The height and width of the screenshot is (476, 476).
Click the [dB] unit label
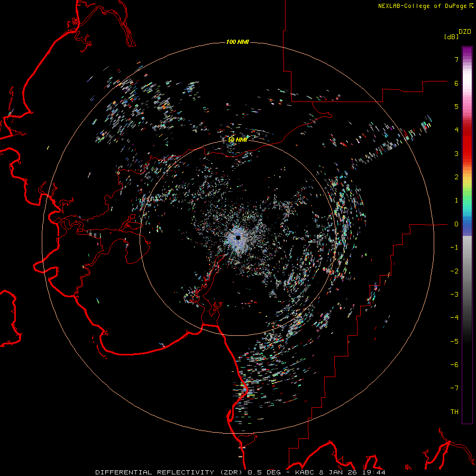(451, 36)
